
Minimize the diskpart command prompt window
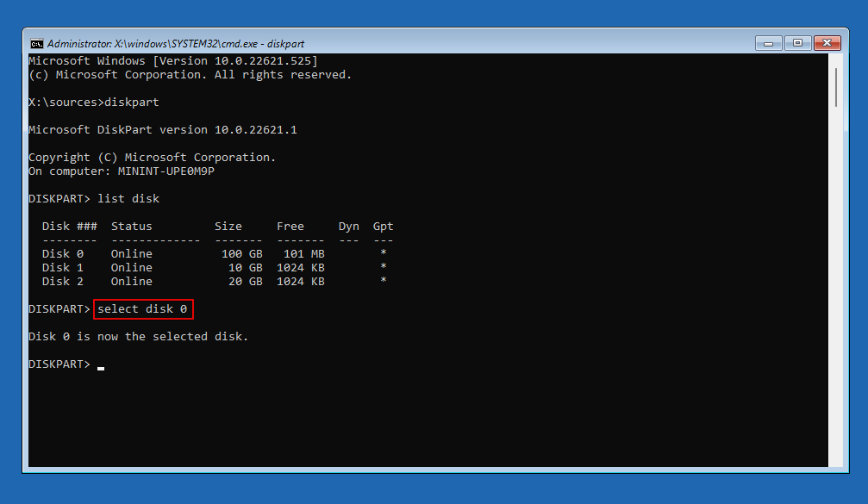(768, 42)
